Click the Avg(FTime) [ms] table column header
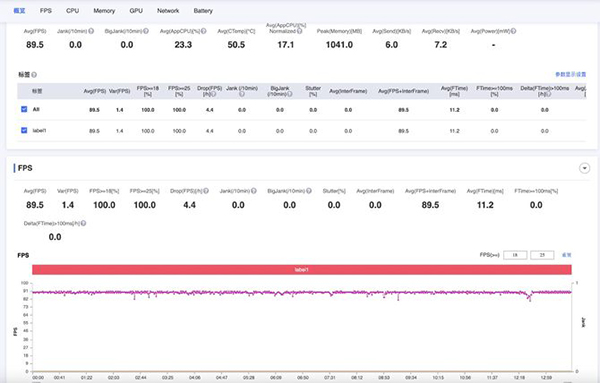 [454, 91]
